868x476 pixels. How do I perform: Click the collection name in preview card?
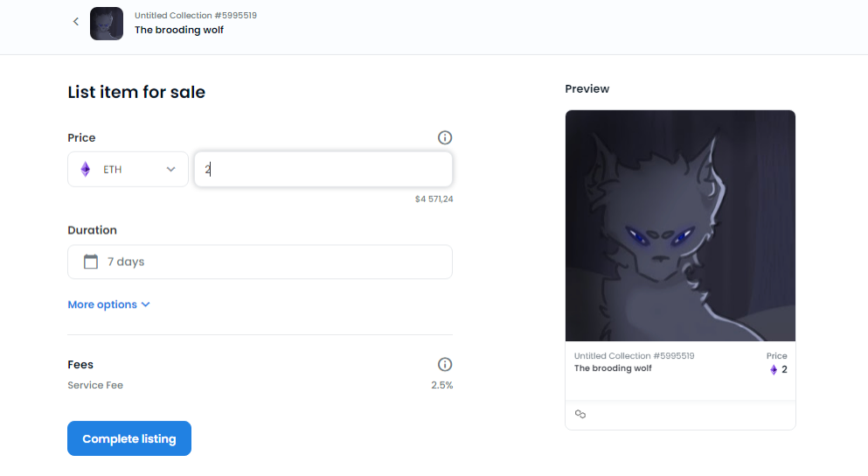click(x=634, y=356)
